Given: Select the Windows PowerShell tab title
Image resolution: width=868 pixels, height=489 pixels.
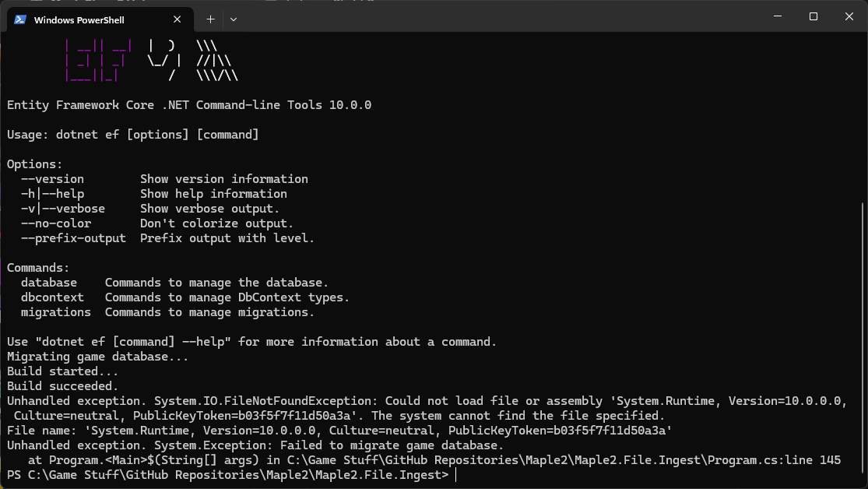Looking at the screenshot, I should 79,19.
